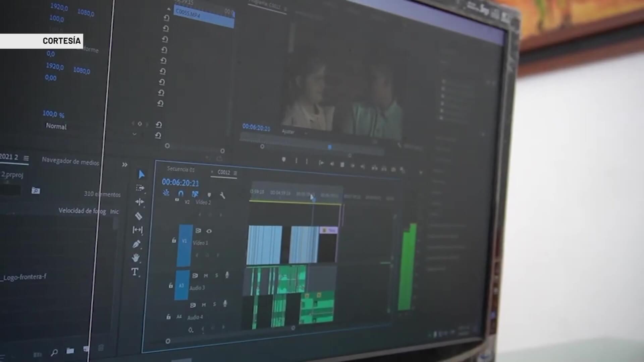Select project tab ending in 2021 2
This screenshot has width=644, height=362.
(x=9, y=157)
